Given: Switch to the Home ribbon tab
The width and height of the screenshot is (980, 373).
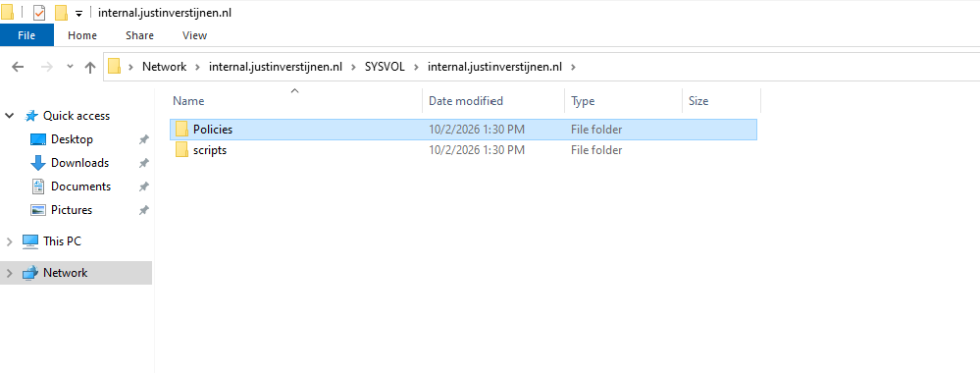Looking at the screenshot, I should coord(82,35).
